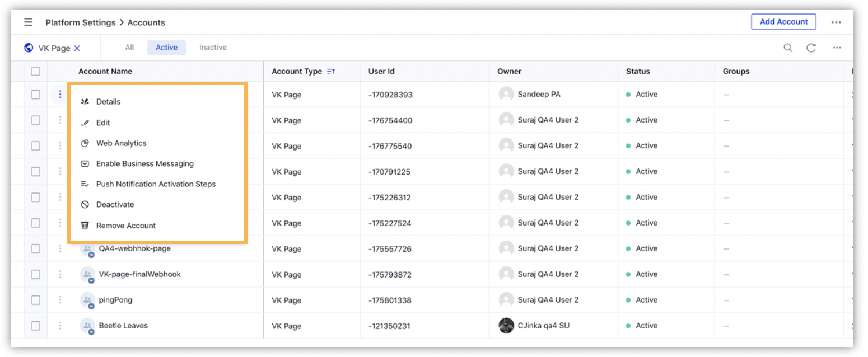Open row actions for VK-page-finalWebhook
868x357 pixels.
pyautogui.click(x=60, y=274)
